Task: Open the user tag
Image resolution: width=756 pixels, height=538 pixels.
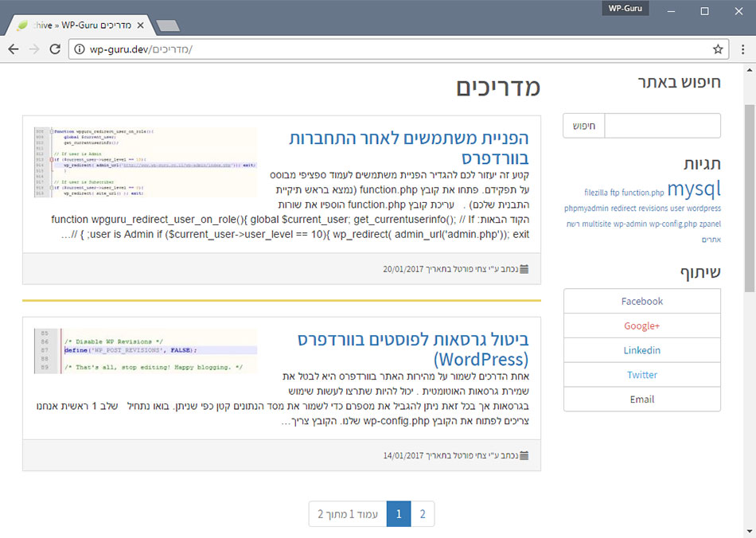Action: 677,209
